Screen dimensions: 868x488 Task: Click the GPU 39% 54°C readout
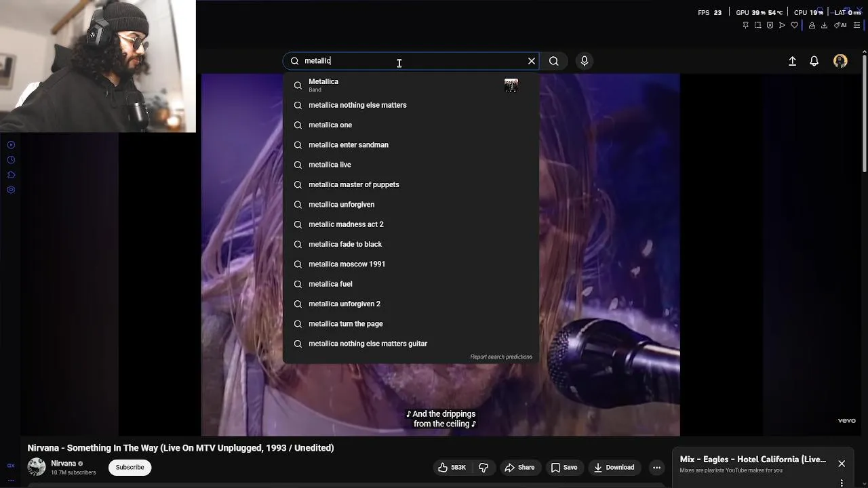pyautogui.click(x=759, y=12)
